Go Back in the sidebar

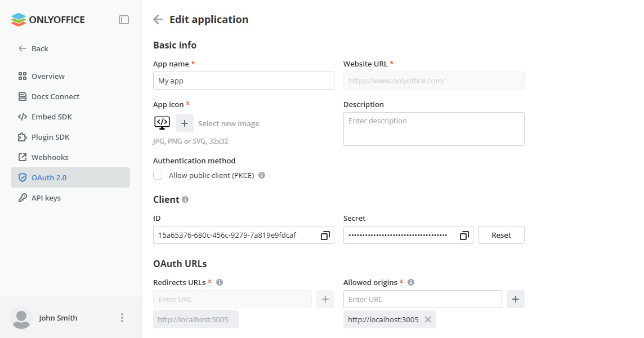pos(33,48)
